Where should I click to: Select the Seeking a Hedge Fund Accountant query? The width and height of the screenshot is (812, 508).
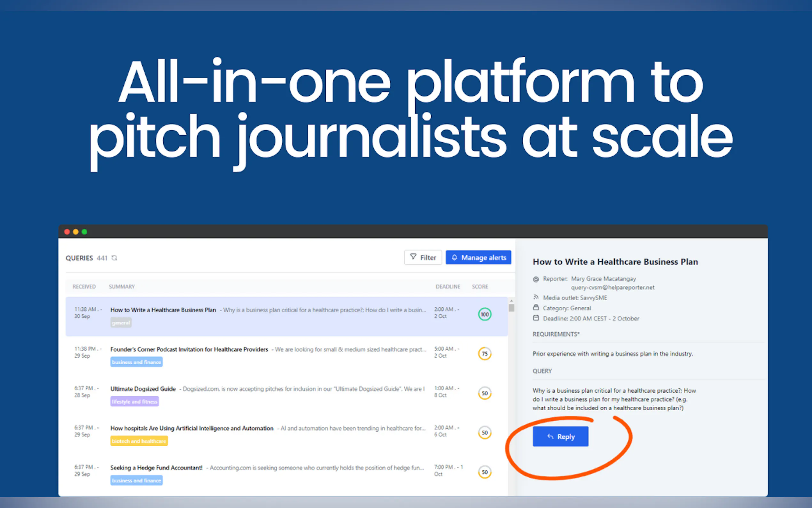(156, 468)
